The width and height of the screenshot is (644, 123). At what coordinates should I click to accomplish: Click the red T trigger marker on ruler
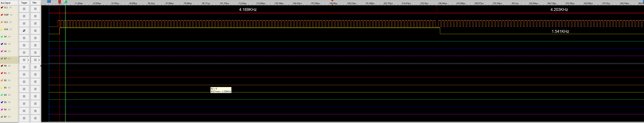59,1
